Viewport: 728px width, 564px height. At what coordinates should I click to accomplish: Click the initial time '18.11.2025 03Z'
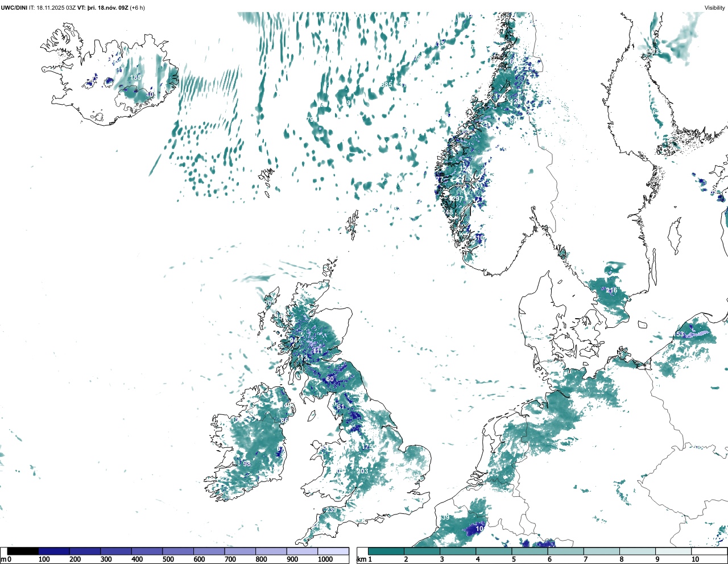(x=56, y=7)
